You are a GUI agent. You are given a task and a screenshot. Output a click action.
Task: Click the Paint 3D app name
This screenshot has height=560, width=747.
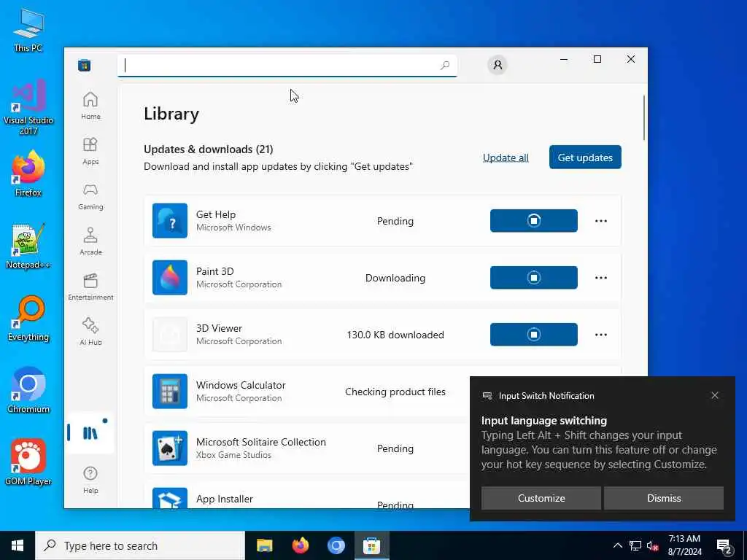(215, 271)
